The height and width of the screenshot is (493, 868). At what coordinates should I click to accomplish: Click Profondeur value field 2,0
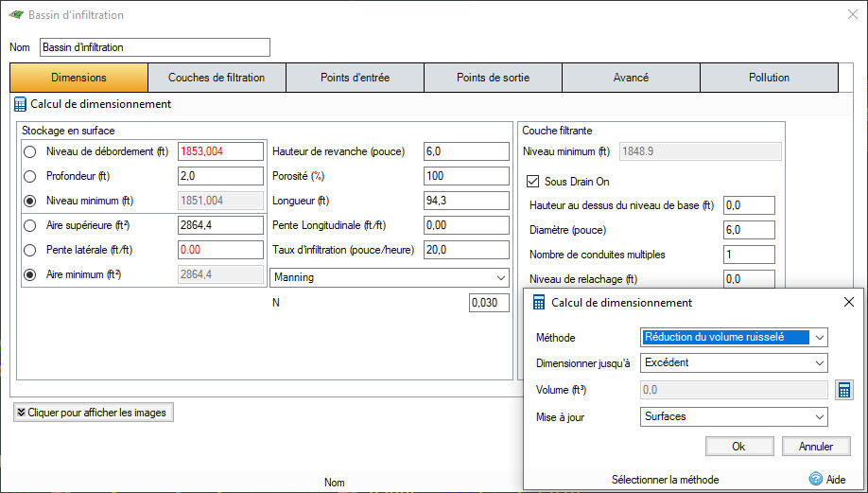[220, 176]
